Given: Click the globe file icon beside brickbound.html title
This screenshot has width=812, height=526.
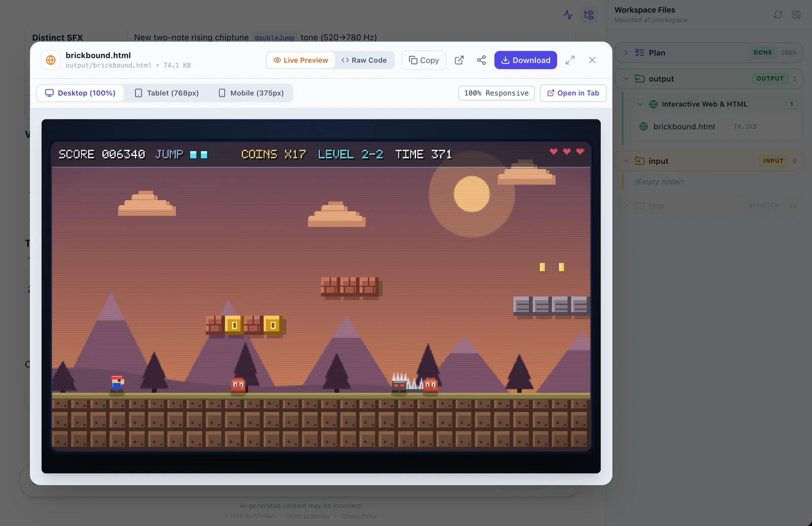Looking at the screenshot, I should tap(51, 60).
